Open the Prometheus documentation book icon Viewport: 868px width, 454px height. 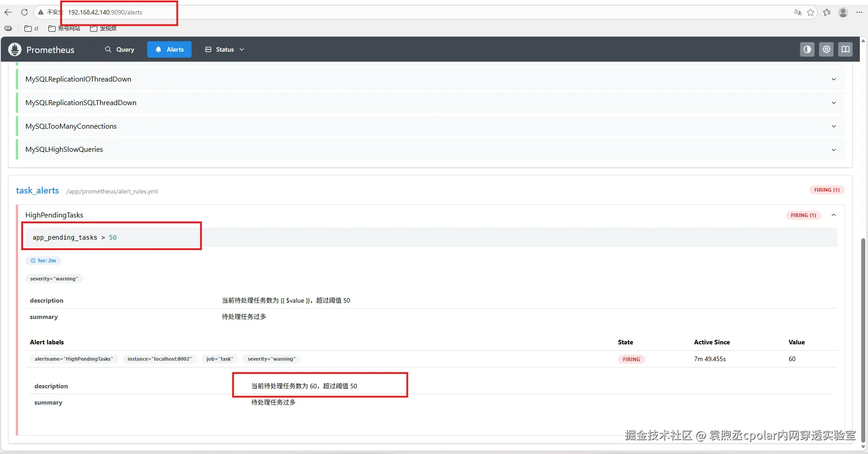[x=845, y=49]
